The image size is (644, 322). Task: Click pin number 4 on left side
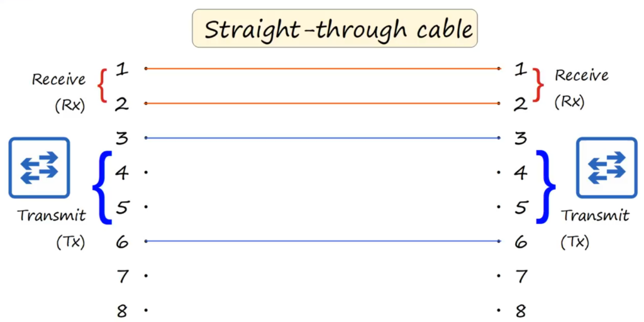coord(121,173)
